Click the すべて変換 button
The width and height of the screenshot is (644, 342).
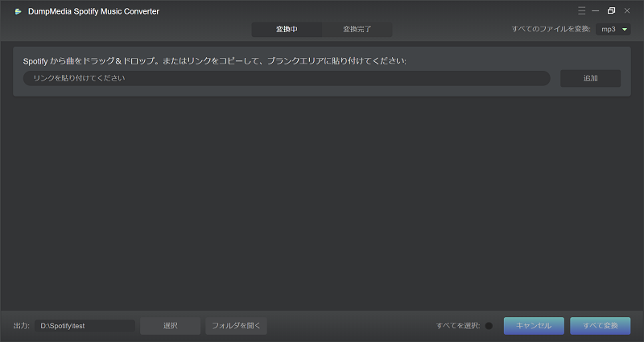600,326
